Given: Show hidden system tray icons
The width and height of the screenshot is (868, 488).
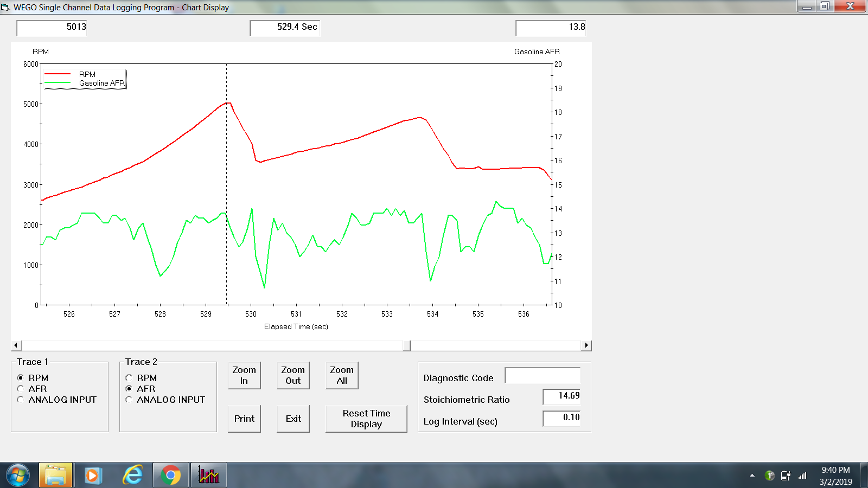Looking at the screenshot, I should [752, 476].
